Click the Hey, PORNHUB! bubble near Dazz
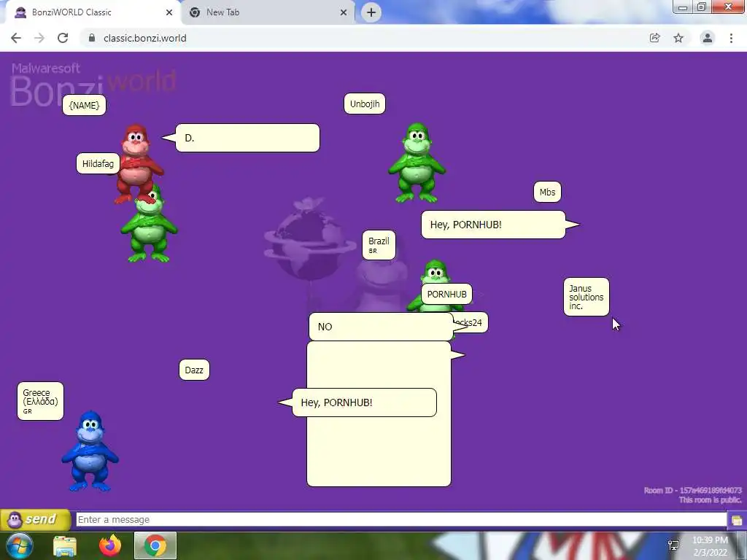747x560 pixels. point(365,402)
